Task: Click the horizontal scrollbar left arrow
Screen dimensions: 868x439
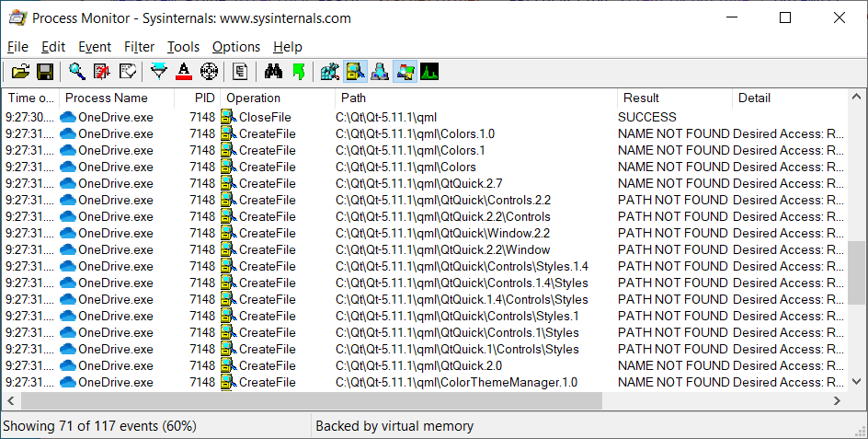Action: [10, 400]
